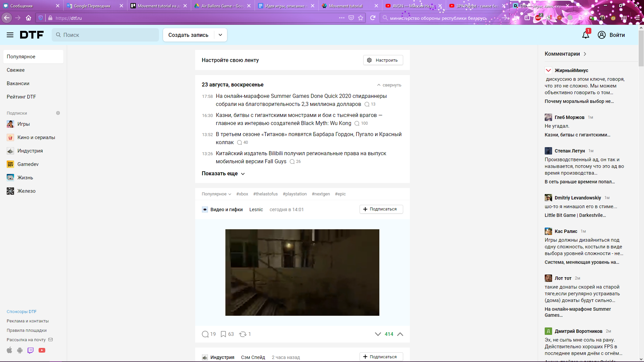The height and width of the screenshot is (362, 644).
Task: Open DTF YouTube channel icon
Action: coord(42,350)
